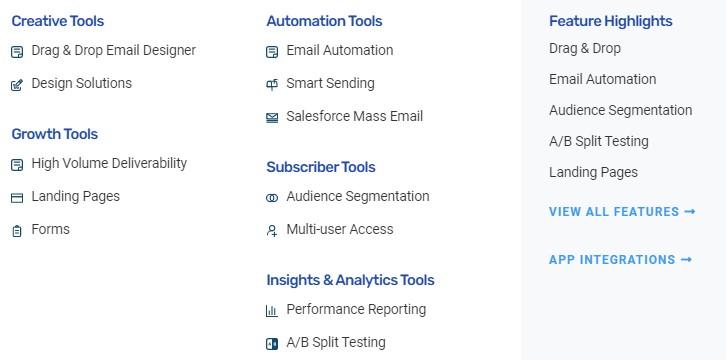The height and width of the screenshot is (360, 726).
Task: Open the Design Solutions menu entry
Action: coord(81,83)
